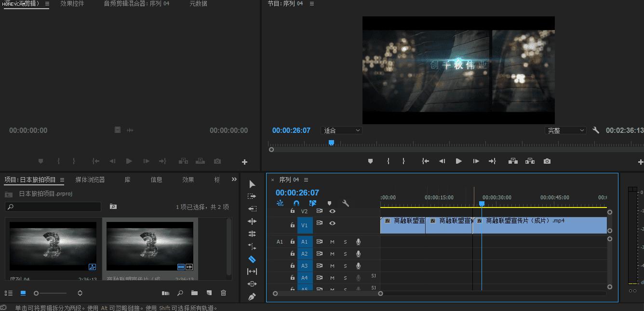
Task: Hide V1 track output with eye icon
Action: [x=332, y=223]
